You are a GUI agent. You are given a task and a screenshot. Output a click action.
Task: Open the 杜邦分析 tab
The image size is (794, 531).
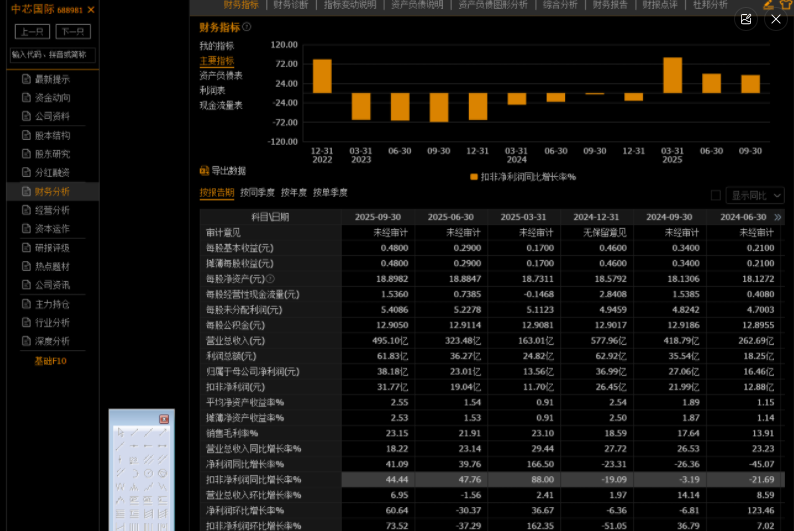click(x=710, y=5)
